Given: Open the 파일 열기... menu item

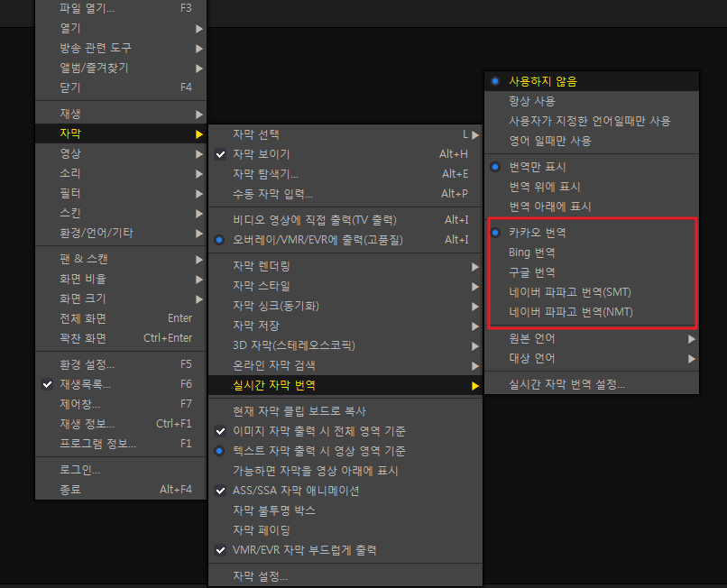Looking at the screenshot, I should [121, 8].
